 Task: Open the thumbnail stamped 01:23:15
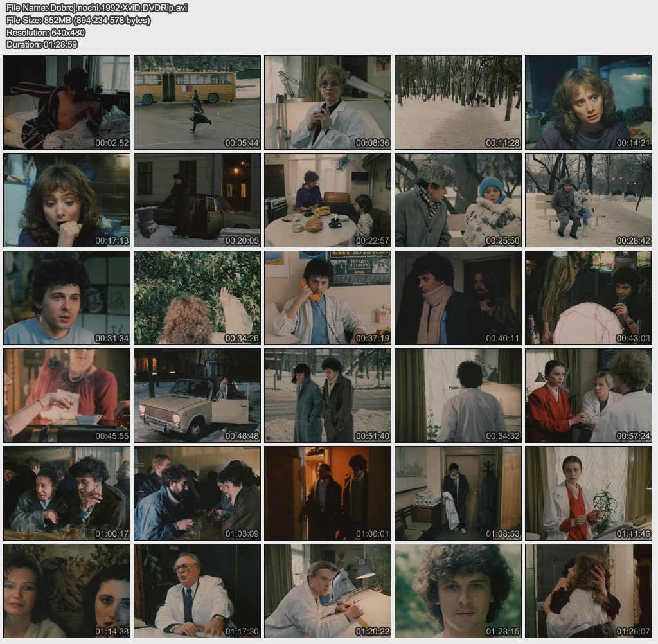pos(458,591)
